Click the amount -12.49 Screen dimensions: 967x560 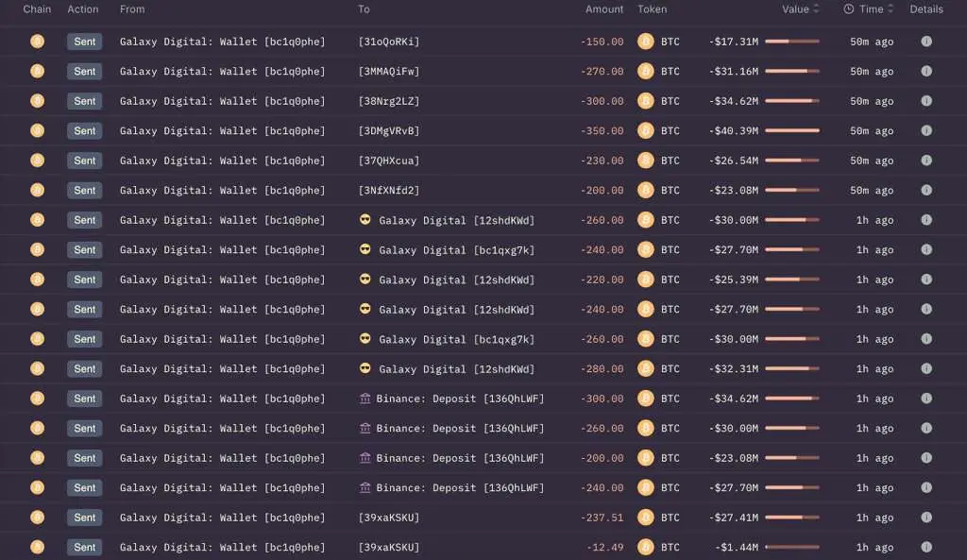605,547
